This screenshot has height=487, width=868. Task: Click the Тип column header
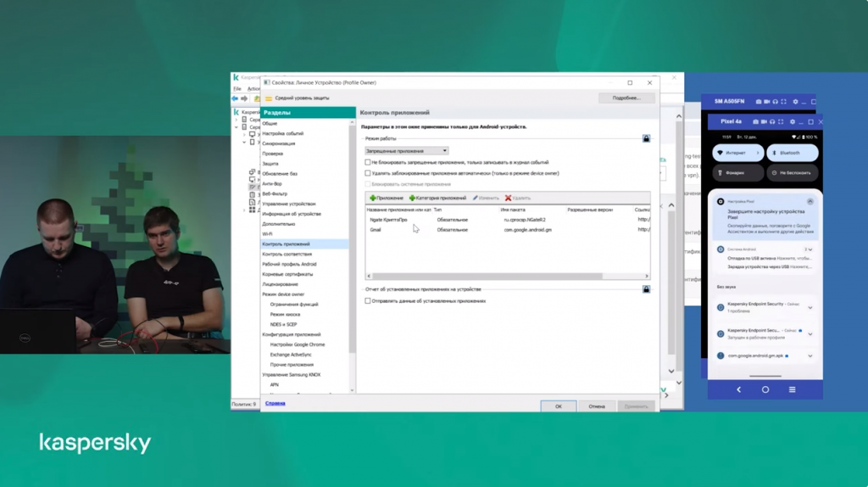tap(465, 210)
